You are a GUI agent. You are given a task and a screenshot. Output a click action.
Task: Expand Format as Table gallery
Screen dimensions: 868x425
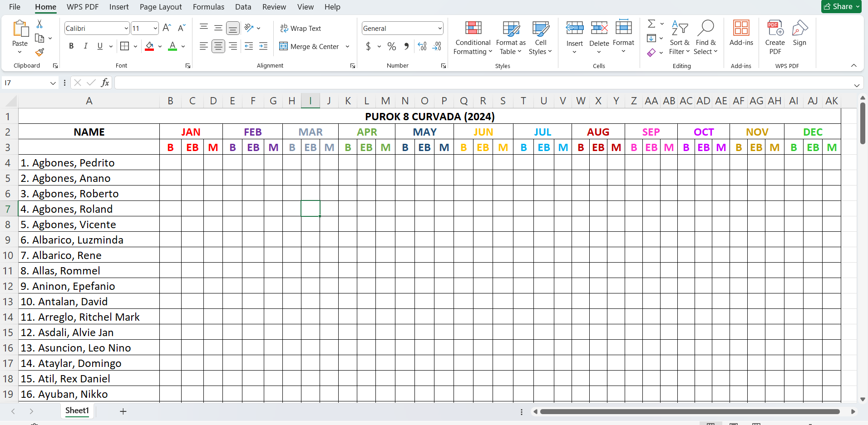(511, 37)
